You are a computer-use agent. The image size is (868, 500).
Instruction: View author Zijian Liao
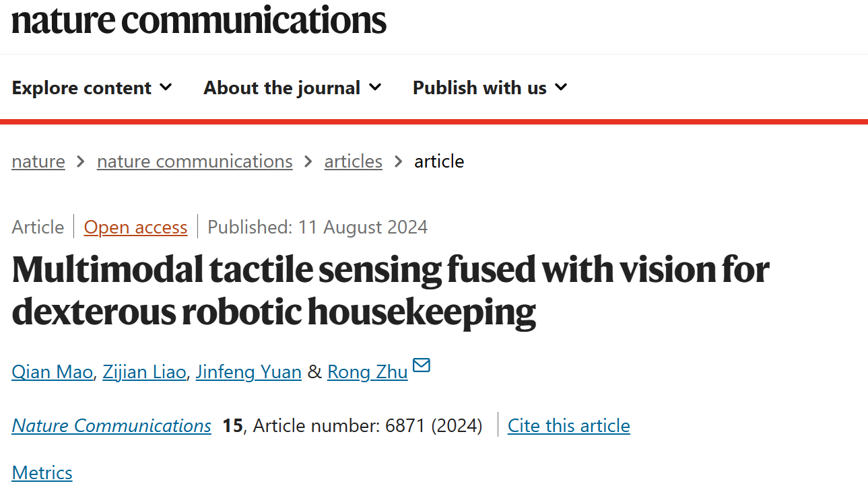pos(144,371)
